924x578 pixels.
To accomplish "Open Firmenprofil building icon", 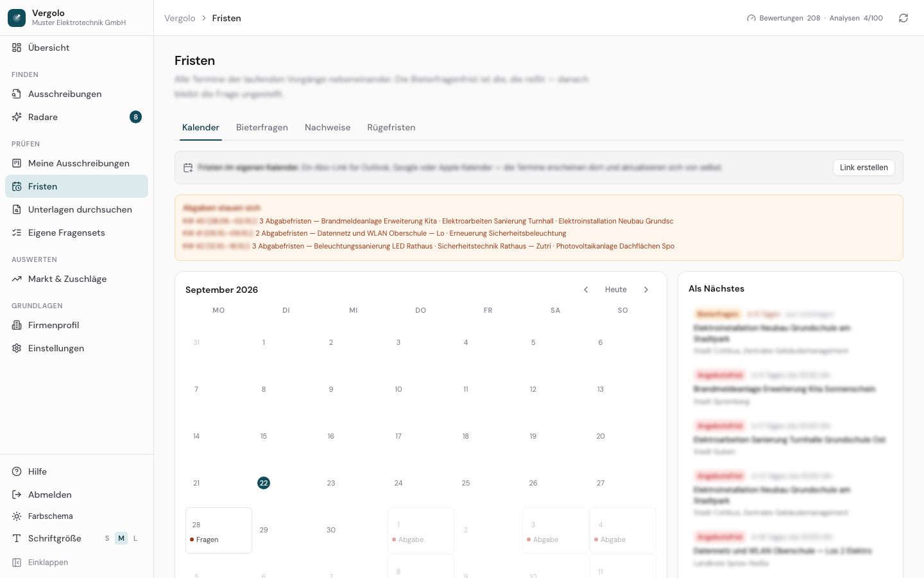I will coord(17,325).
